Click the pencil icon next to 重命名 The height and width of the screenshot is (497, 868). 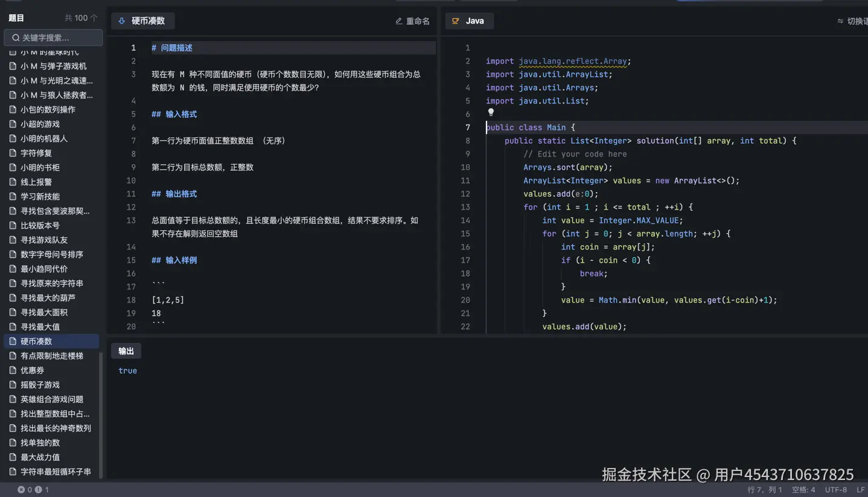(x=398, y=20)
